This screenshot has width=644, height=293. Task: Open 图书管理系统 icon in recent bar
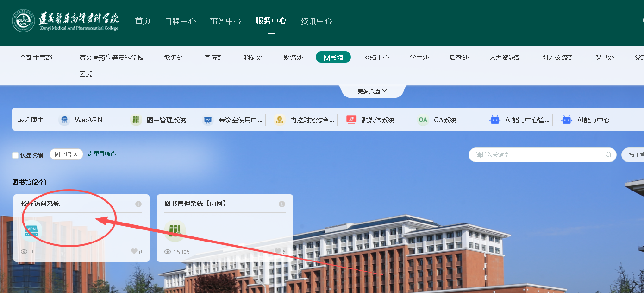point(136,120)
